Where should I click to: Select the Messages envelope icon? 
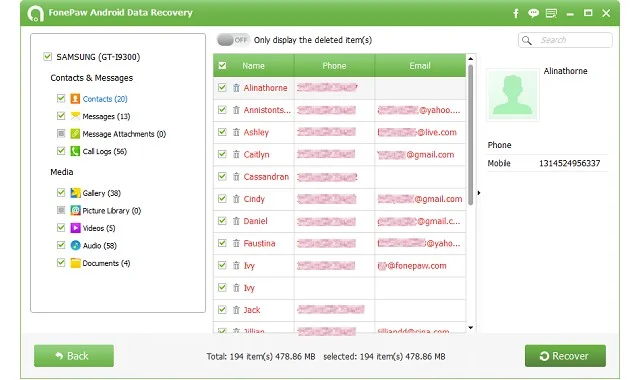pyautogui.click(x=75, y=116)
